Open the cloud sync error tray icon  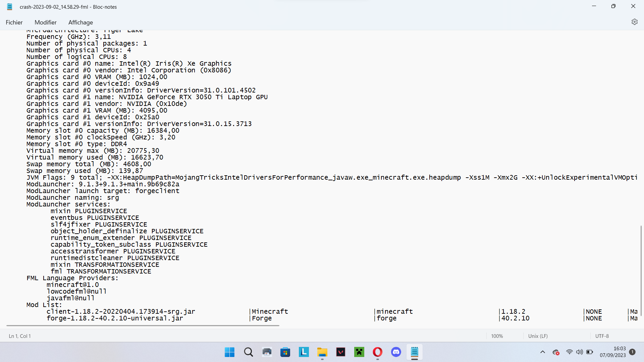pos(556,352)
